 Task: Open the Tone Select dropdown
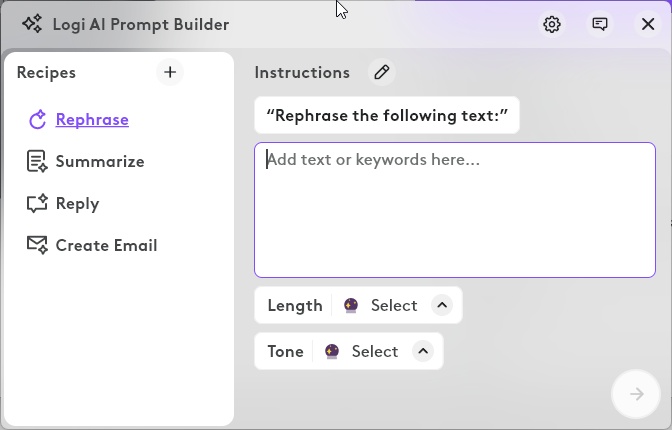[375, 352]
